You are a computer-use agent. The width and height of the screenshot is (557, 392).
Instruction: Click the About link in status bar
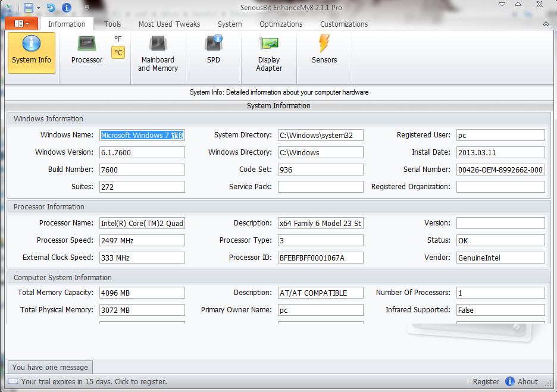(x=527, y=382)
